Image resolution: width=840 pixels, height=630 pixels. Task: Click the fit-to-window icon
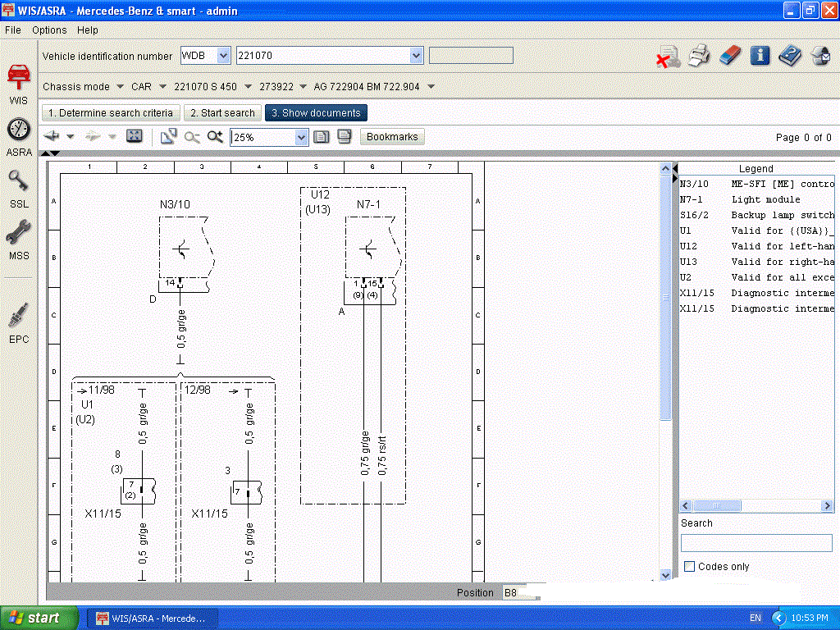[x=134, y=136]
